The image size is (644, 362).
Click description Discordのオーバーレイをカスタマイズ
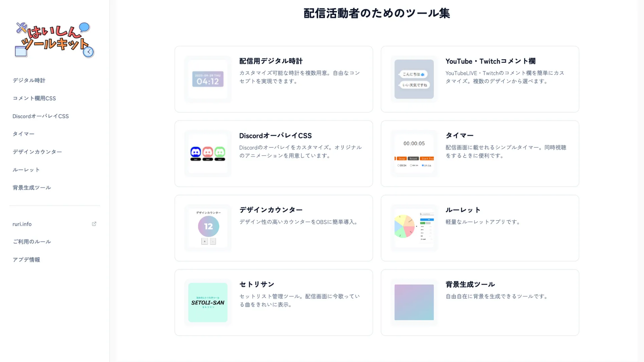(301, 152)
